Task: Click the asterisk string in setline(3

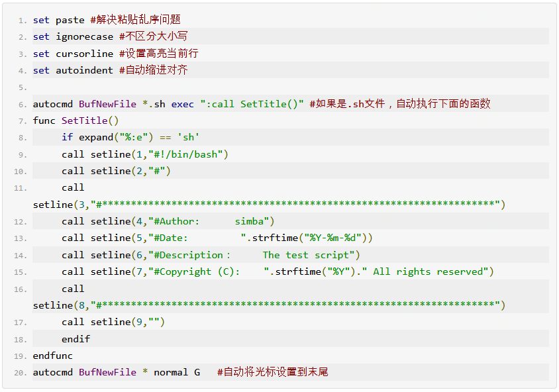Action: [x=295, y=205]
